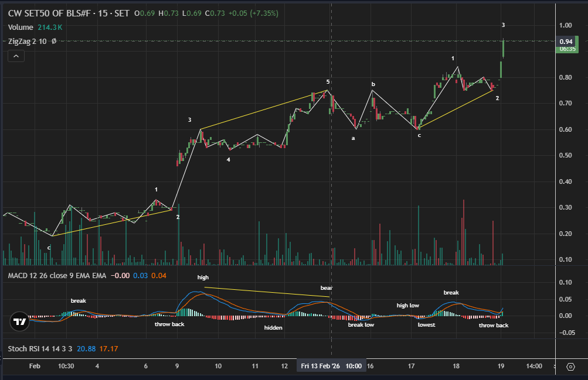588x380 pixels.
Task: Click the hidden-indicator icon beside ZigZag
Action: click(x=54, y=41)
